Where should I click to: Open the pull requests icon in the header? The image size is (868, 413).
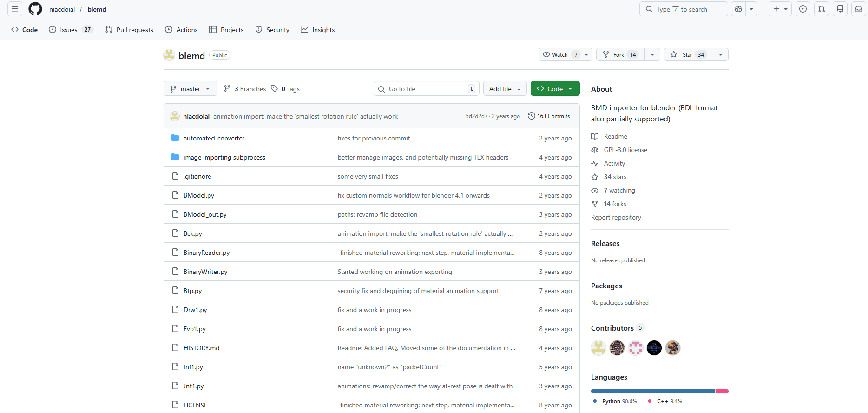tap(822, 9)
